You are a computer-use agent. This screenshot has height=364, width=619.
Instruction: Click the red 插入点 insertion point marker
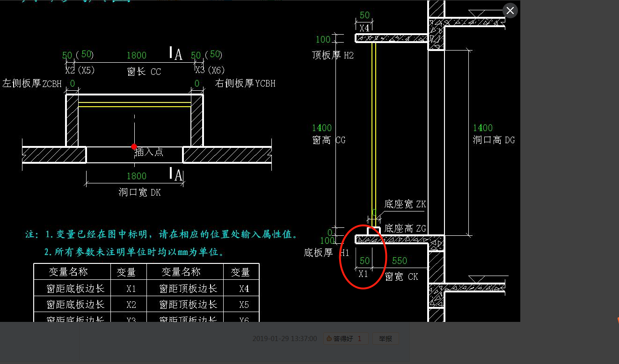[134, 146]
